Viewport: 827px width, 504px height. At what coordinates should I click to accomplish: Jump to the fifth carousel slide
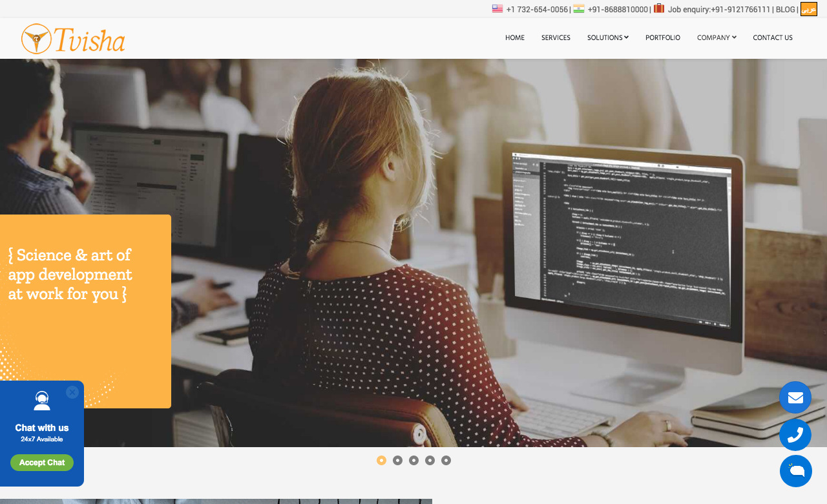click(x=446, y=461)
